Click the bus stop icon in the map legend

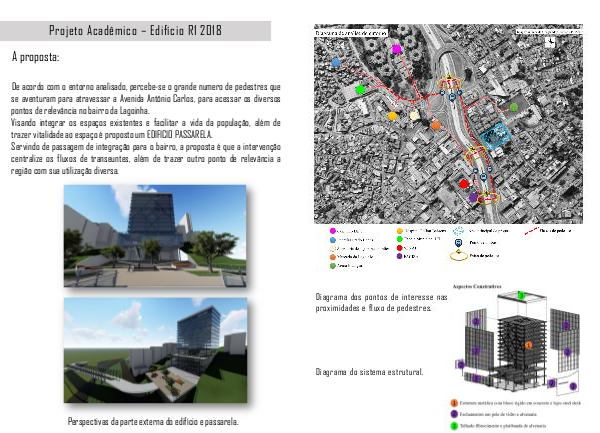(459, 243)
